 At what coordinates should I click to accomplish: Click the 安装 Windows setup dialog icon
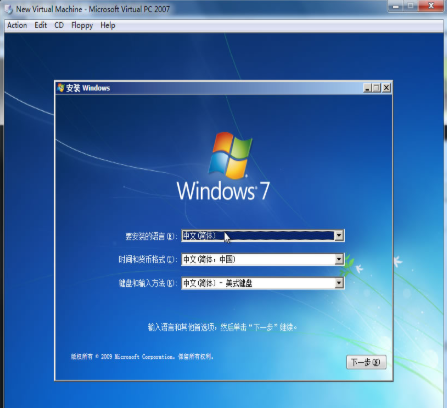coord(60,88)
